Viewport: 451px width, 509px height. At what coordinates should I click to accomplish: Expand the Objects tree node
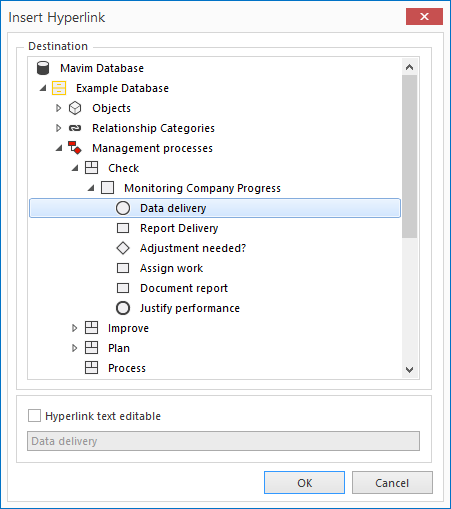[x=59, y=108]
